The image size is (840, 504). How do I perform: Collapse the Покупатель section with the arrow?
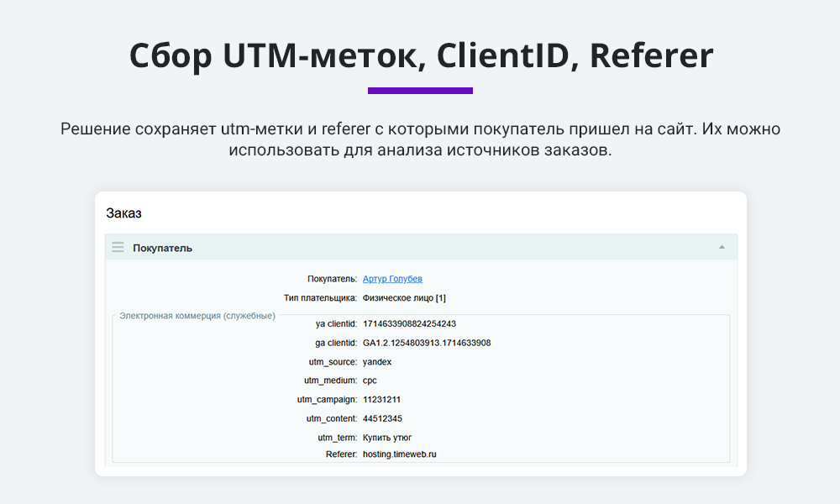pos(722,248)
